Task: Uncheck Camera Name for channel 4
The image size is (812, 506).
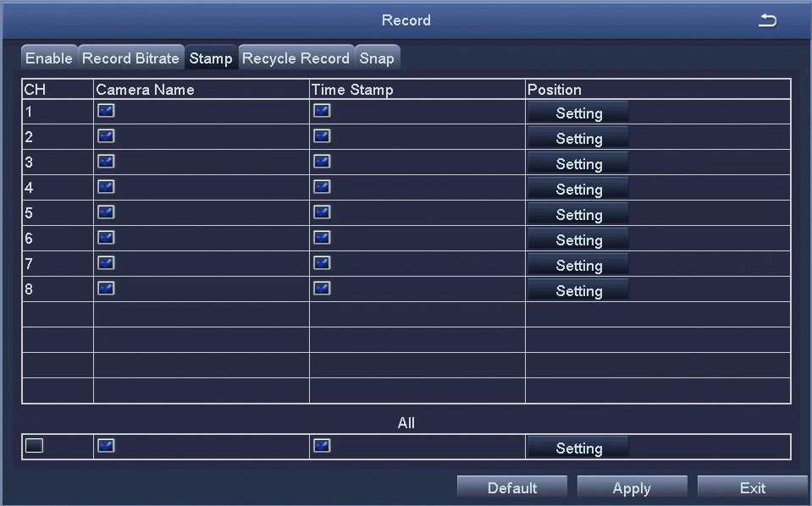Action: pos(106,187)
